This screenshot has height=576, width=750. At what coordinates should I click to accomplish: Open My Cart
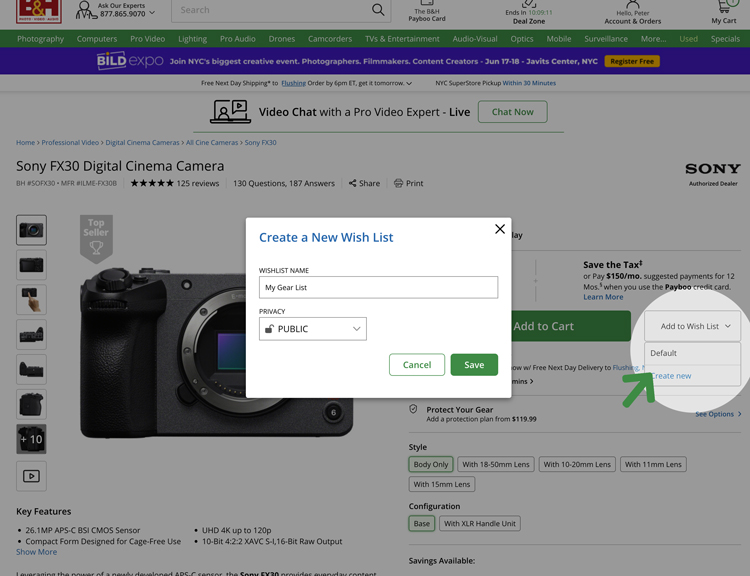724,12
